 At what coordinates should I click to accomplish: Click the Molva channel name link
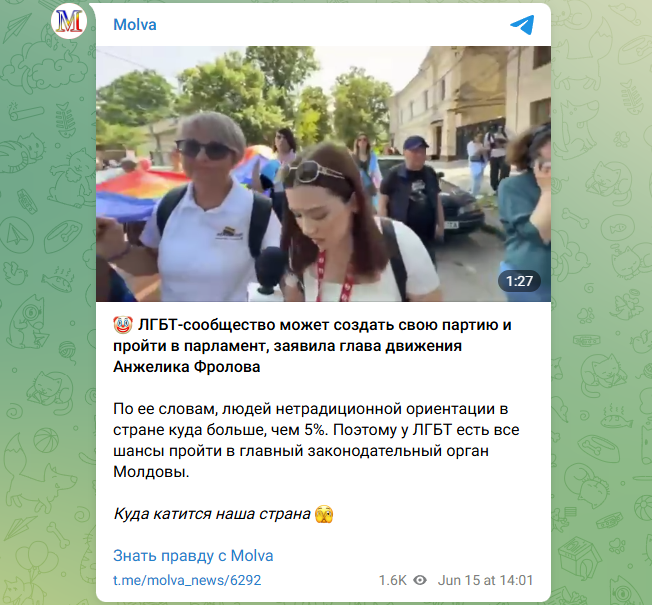pos(135,25)
